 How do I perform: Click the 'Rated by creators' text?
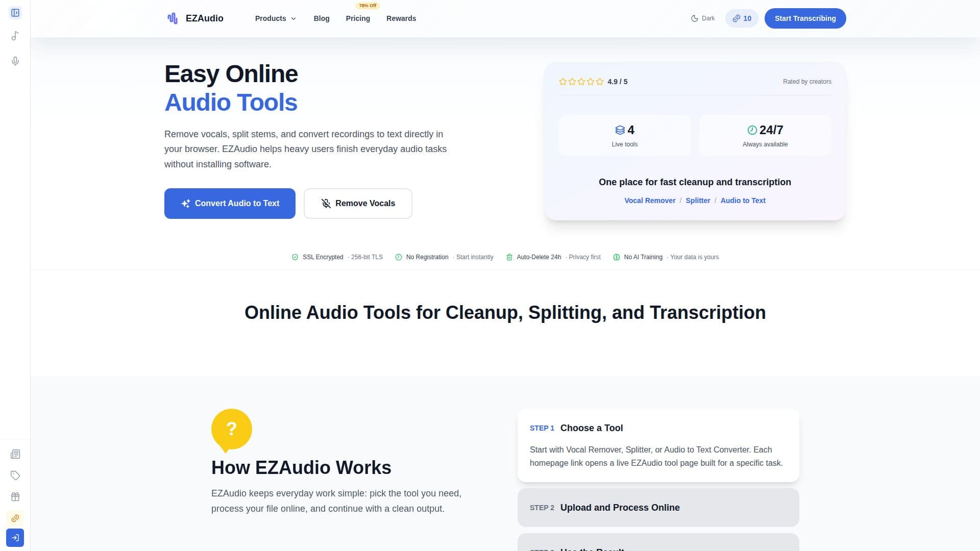[x=807, y=82]
